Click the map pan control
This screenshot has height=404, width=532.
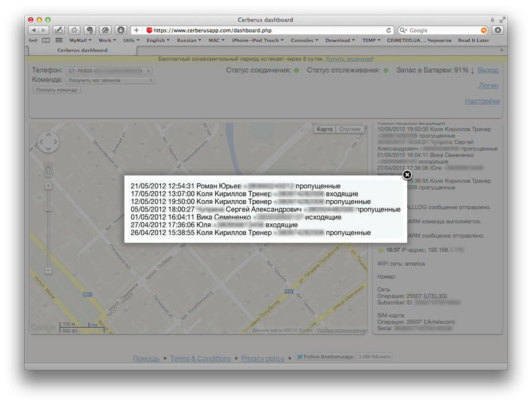coord(48,142)
